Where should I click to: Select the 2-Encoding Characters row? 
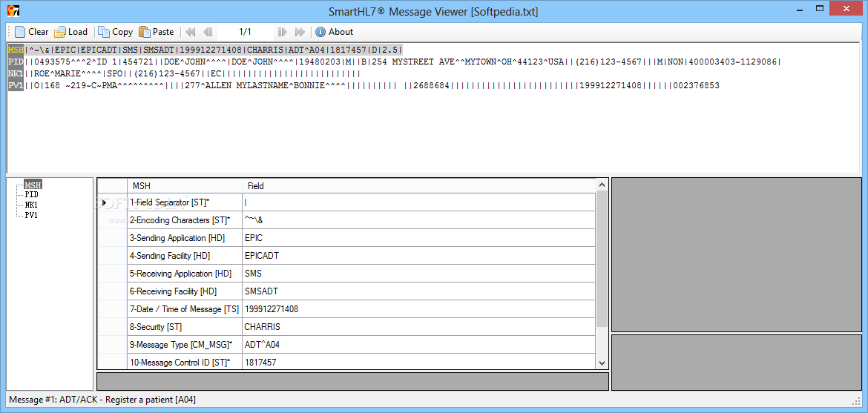click(x=346, y=220)
